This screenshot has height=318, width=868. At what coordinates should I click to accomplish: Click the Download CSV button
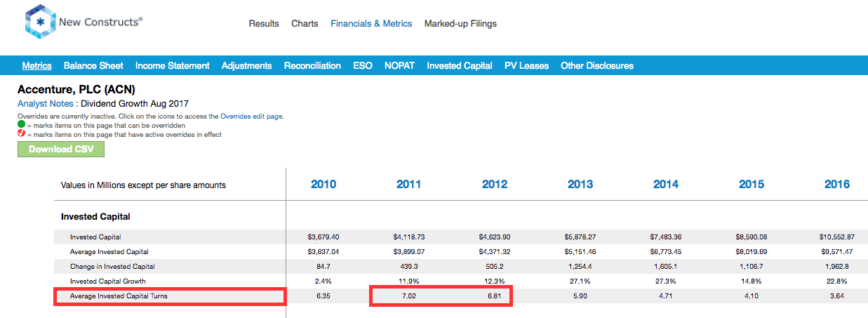61,149
